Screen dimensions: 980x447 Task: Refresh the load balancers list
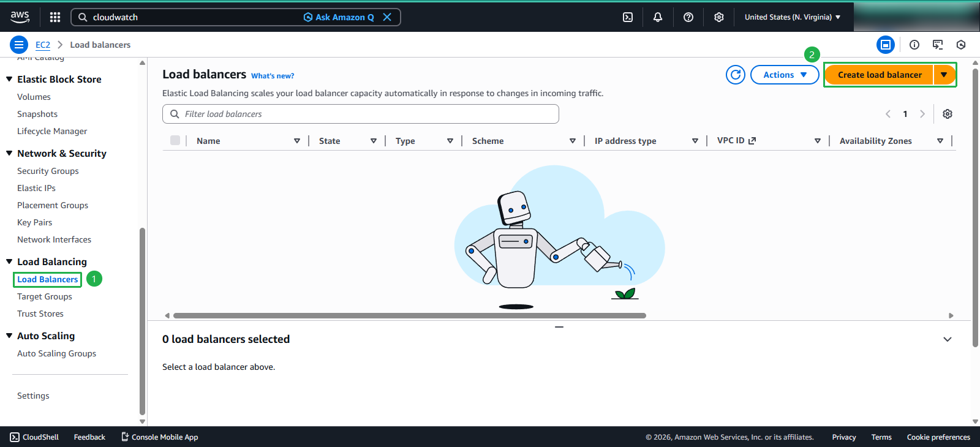coord(736,75)
